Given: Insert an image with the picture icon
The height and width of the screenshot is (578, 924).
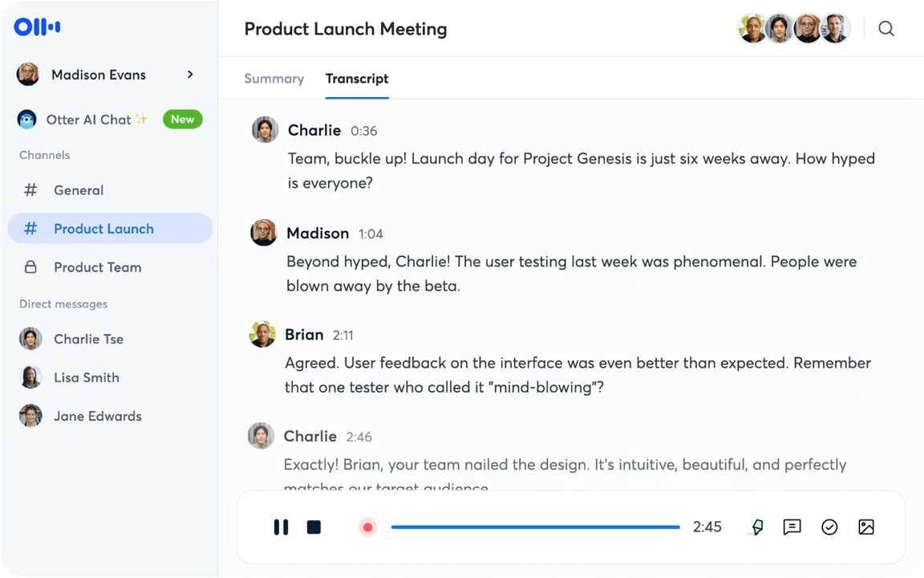Looking at the screenshot, I should click(x=866, y=527).
